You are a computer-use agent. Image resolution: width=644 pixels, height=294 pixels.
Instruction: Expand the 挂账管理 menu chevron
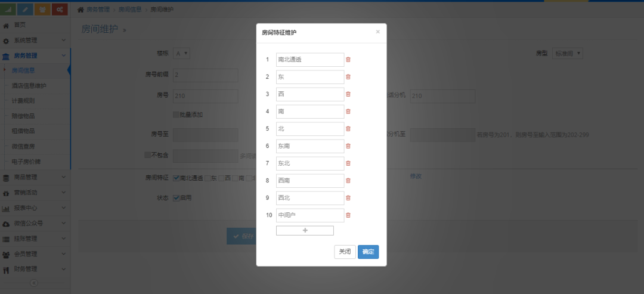point(64,238)
